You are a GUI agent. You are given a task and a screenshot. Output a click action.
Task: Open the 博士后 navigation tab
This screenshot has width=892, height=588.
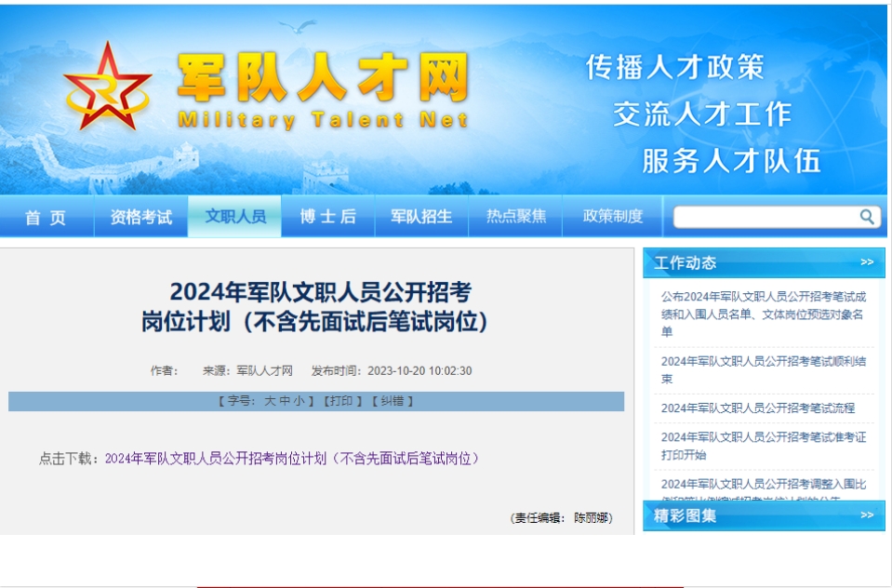tap(327, 217)
